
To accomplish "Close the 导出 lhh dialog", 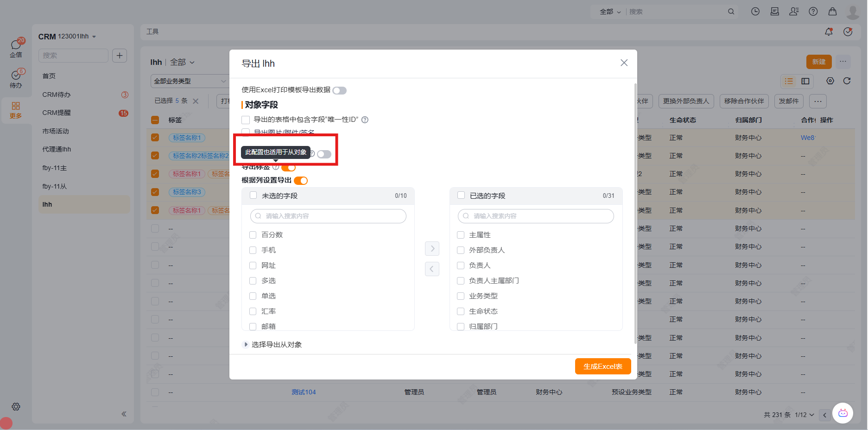I will 624,63.
